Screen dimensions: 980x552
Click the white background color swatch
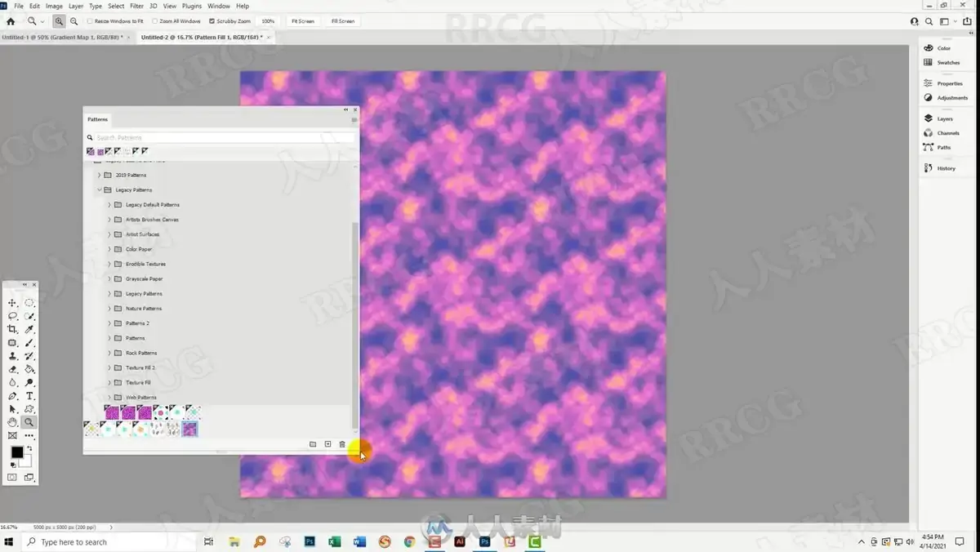coord(27,463)
